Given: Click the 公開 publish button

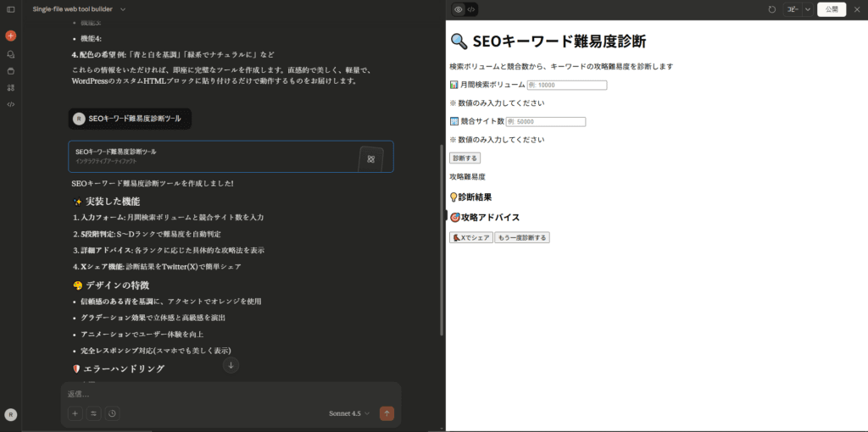Looking at the screenshot, I should (x=832, y=9).
